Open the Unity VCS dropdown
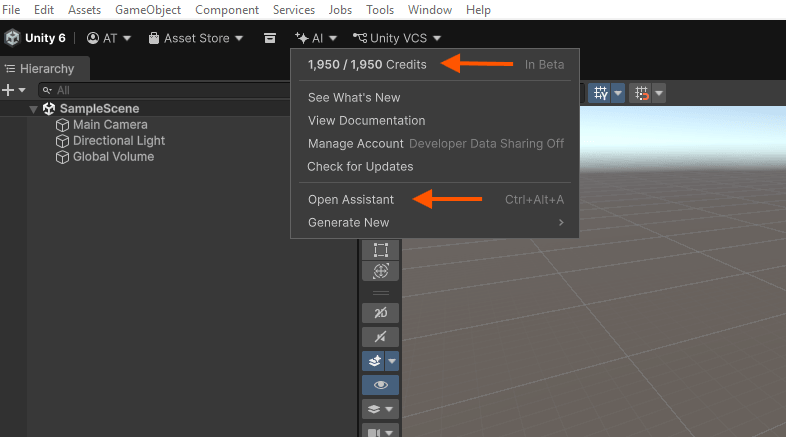 tap(397, 38)
